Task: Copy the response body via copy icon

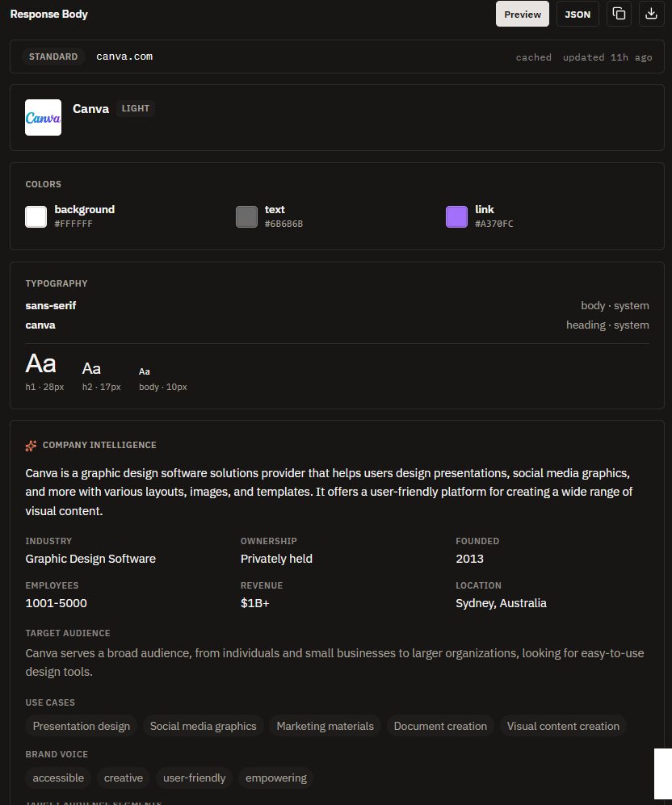Action: 619,14
